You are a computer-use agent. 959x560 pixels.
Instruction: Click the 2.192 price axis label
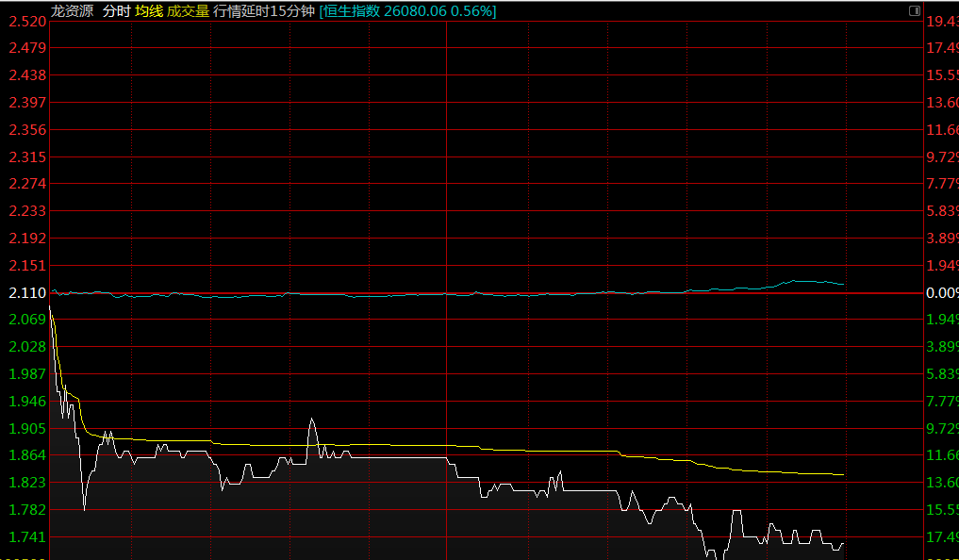(x=26, y=239)
